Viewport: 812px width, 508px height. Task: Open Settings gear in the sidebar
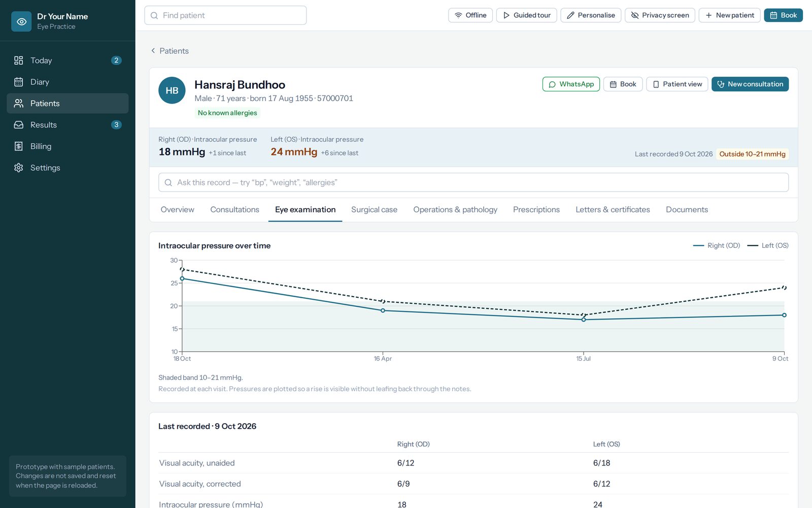click(67, 168)
